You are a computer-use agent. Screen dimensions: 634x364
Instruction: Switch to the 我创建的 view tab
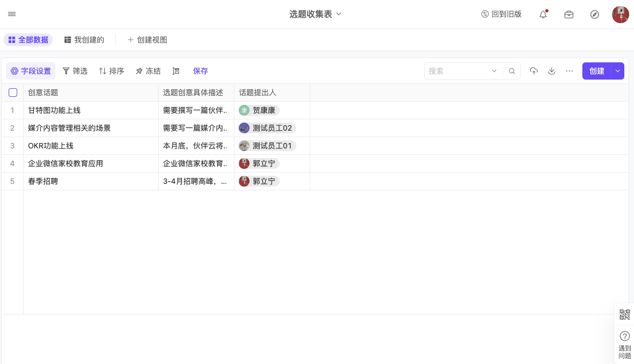[84, 40]
